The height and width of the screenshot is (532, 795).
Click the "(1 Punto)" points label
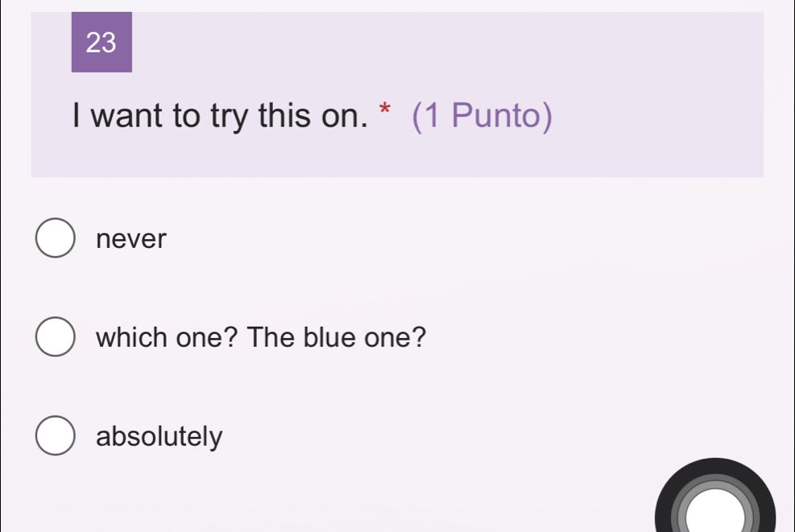pos(482,117)
